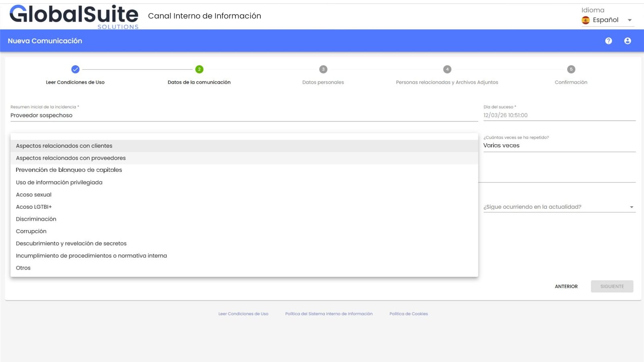Open the Idioma Español language dropdown

608,20
